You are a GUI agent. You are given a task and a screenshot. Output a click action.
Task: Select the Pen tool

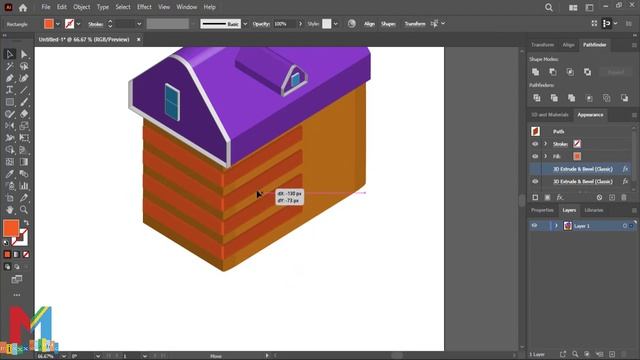point(10,78)
